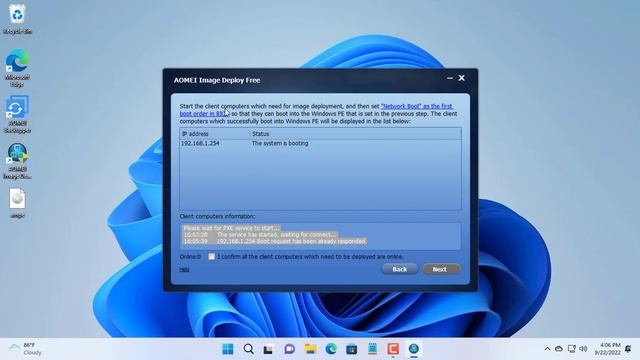640x360 pixels.
Task: Switch to AOMEI Image Deploy taskbar icon
Action: (413, 349)
